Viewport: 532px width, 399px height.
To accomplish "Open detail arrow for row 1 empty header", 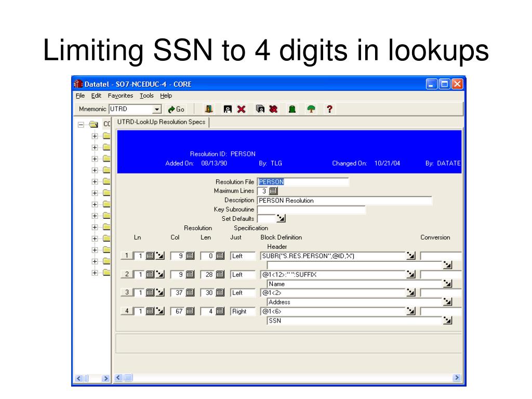I will 447,265.
